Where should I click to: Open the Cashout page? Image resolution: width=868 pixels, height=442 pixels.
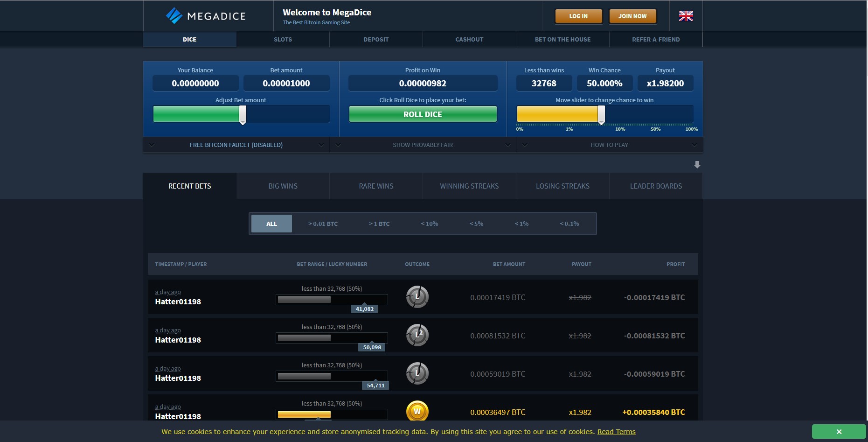(x=469, y=40)
